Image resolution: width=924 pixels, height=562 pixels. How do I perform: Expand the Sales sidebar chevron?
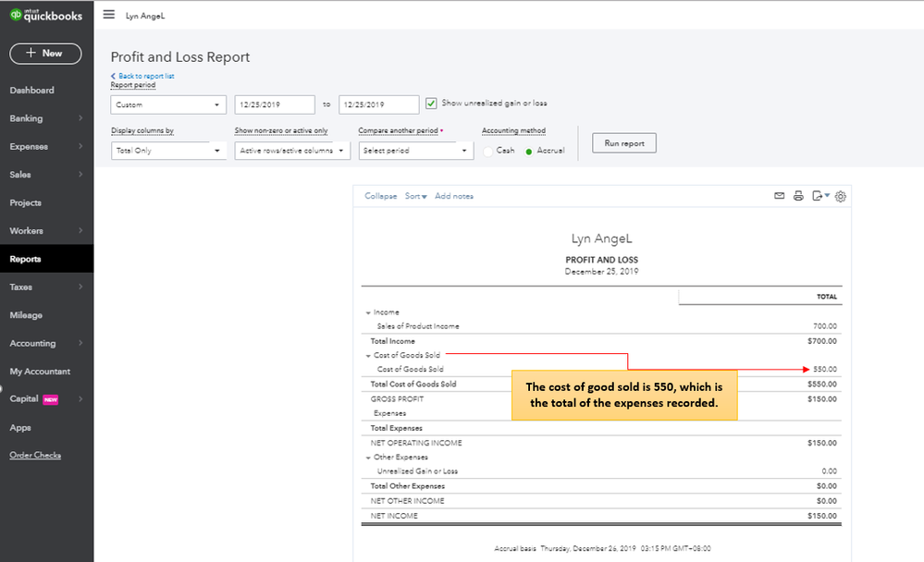[80, 175]
